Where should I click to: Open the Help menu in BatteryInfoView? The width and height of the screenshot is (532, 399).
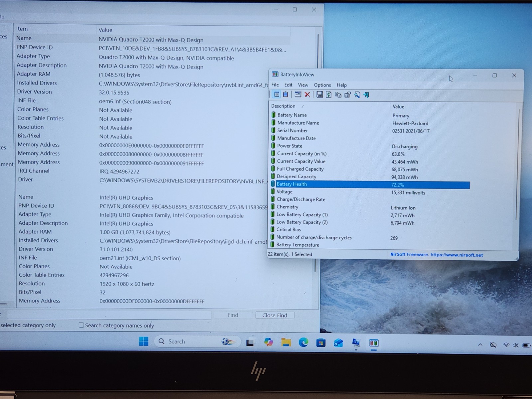[341, 85]
